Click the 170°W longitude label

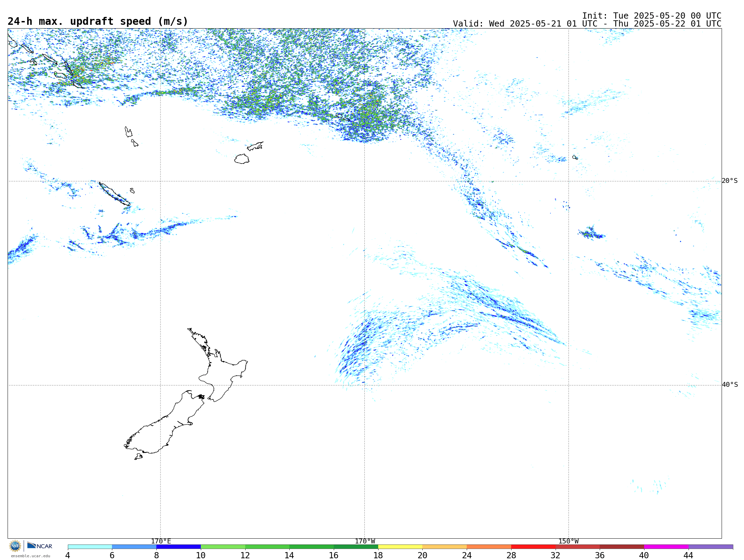(365, 541)
